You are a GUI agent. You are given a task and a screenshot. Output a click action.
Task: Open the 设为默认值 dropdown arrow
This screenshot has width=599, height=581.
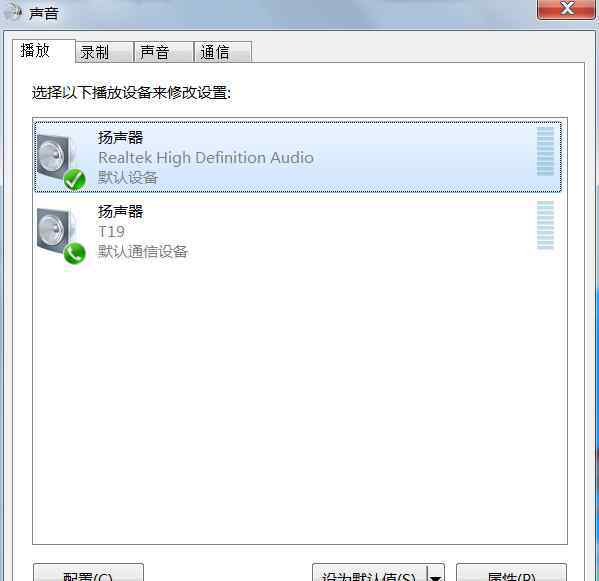pyautogui.click(x=436, y=574)
